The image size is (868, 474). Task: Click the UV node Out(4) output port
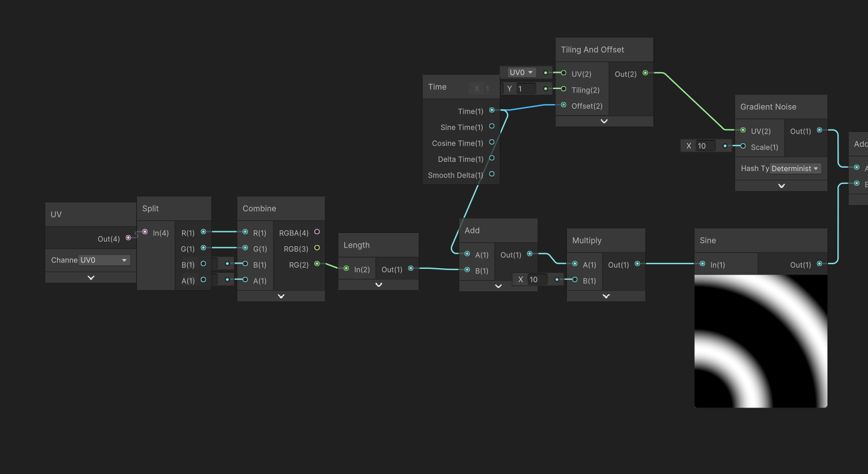coord(128,238)
